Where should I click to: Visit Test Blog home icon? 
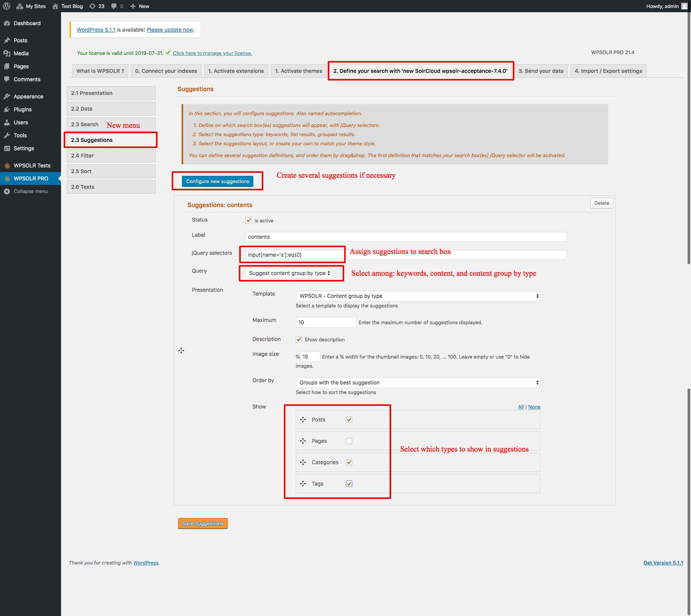click(55, 6)
